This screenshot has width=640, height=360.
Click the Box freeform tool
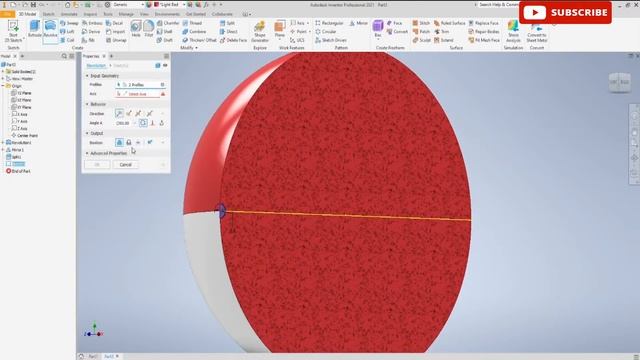378,29
